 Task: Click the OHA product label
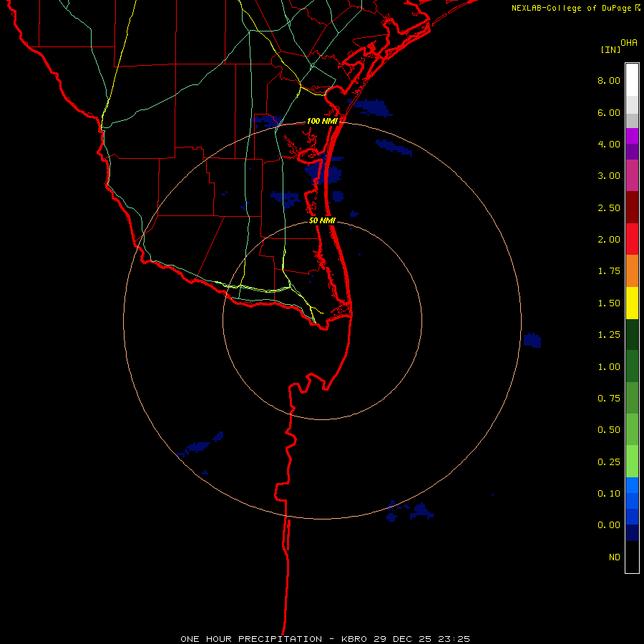pos(629,43)
